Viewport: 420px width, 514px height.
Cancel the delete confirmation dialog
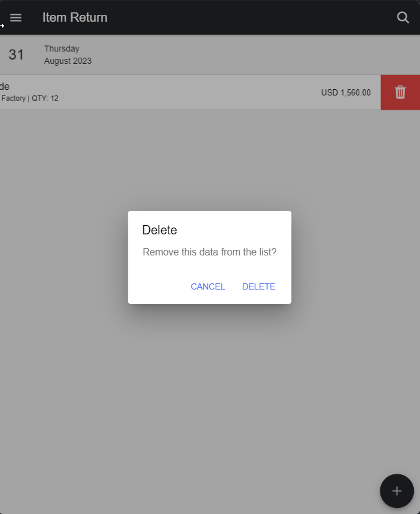208,286
